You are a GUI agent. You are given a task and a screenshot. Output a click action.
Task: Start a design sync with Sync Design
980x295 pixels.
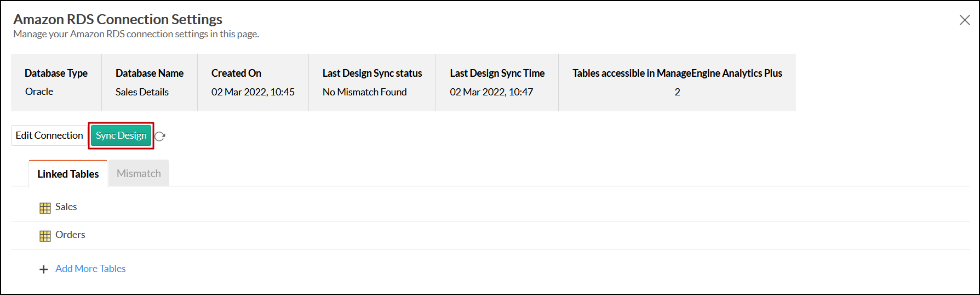(121, 135)
